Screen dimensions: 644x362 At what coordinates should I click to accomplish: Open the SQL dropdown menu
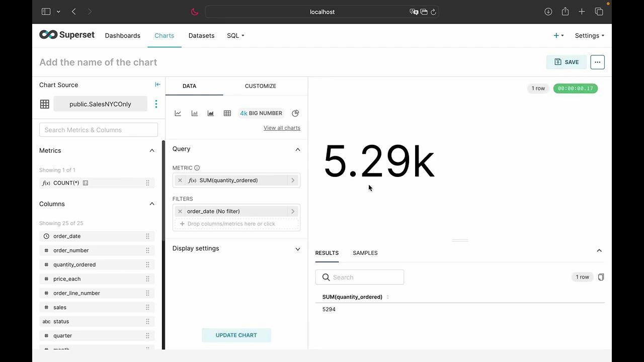(235, 36)
